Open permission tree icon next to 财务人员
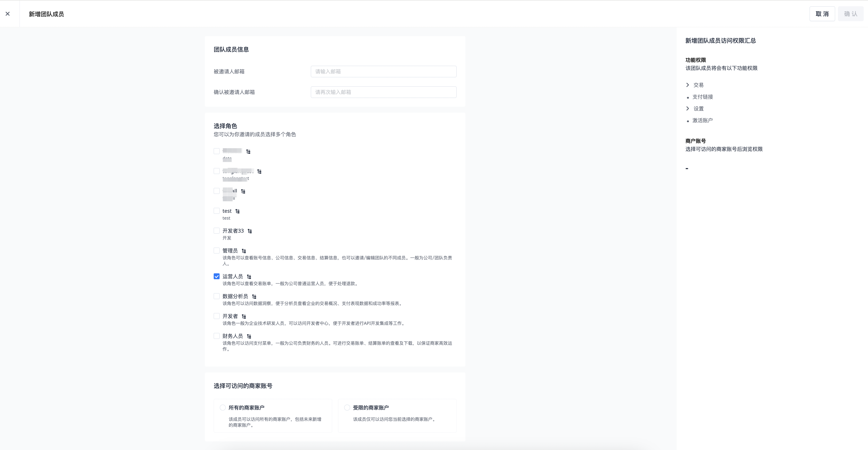Screen dimensions: 868x450 click(x=249, y=336)
